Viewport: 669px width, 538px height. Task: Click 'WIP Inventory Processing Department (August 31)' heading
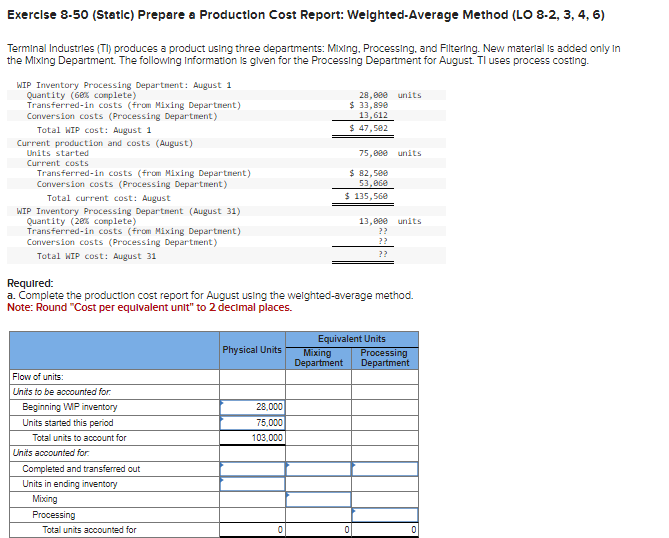pyautogui.click(x=129, y=211)
